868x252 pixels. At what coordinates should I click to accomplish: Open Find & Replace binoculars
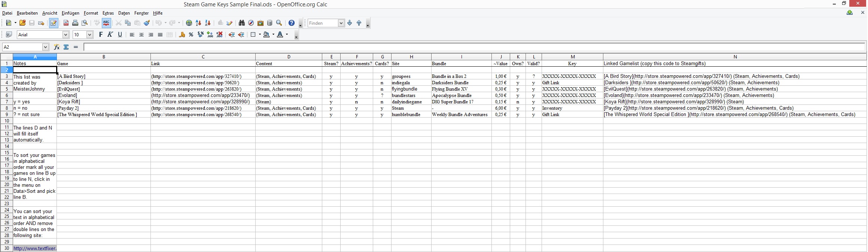pyautogui.click(x=242, y=23)
